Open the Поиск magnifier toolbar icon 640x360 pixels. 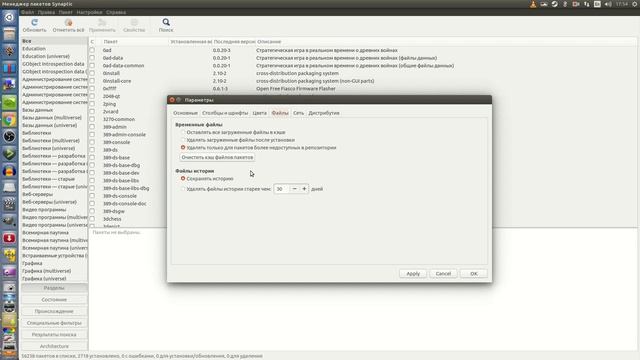tap(166, 22)
